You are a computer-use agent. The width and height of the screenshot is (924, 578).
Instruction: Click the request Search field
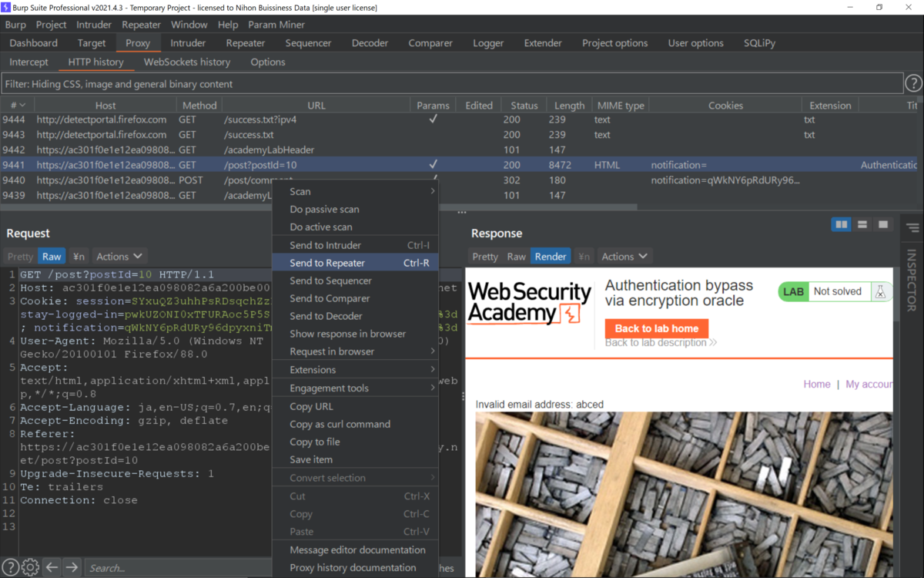click(178, 568)
